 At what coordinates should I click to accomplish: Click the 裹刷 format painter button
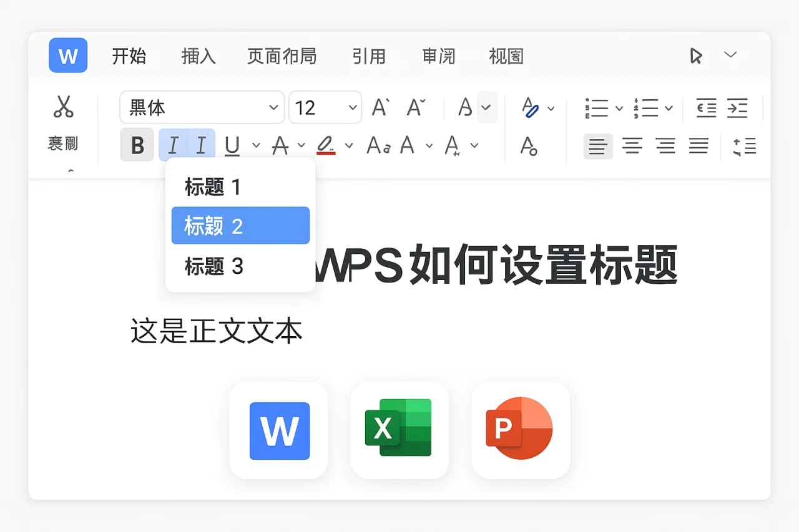62,143
